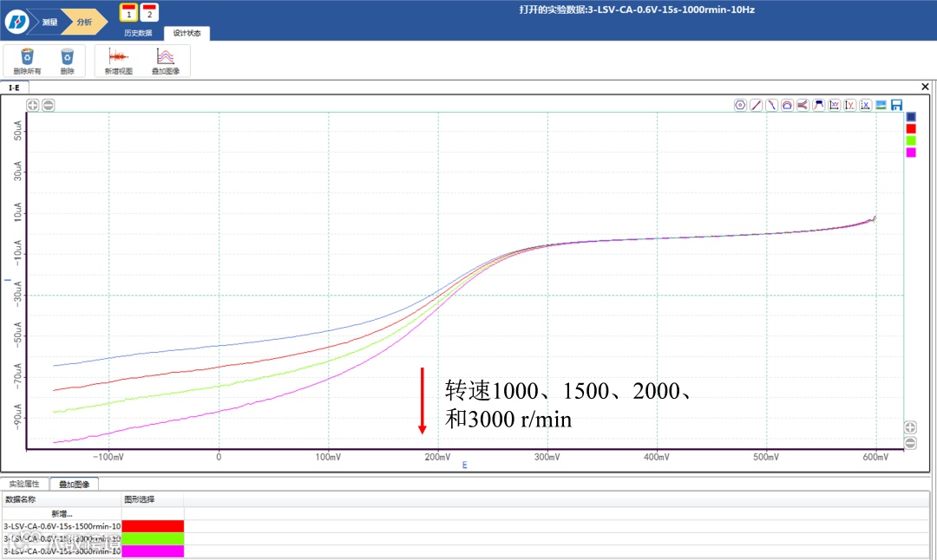Click the peak/step analysis tool icon
Screen dimensions: 937x560
click(819, 105)
